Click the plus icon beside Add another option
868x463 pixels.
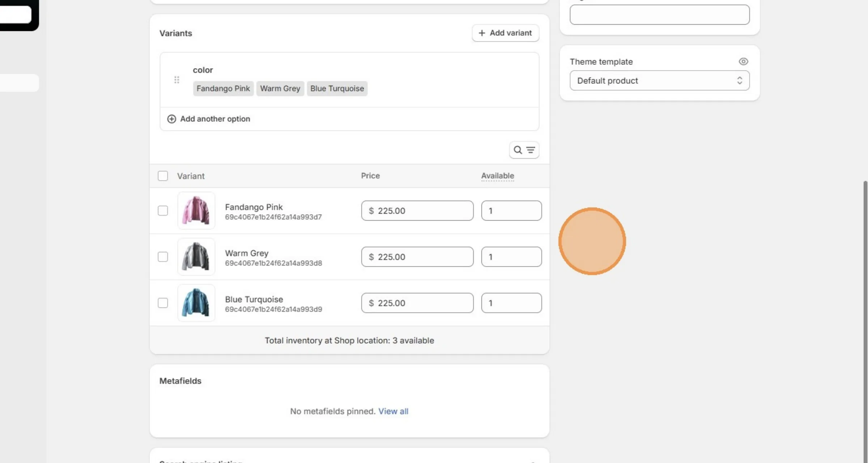click(x=171, y=119)
